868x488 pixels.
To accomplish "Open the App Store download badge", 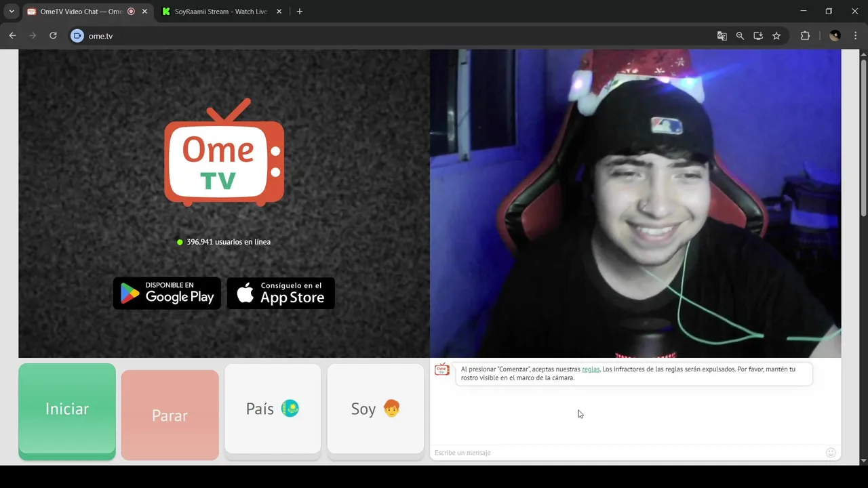I will pos(281,293).
